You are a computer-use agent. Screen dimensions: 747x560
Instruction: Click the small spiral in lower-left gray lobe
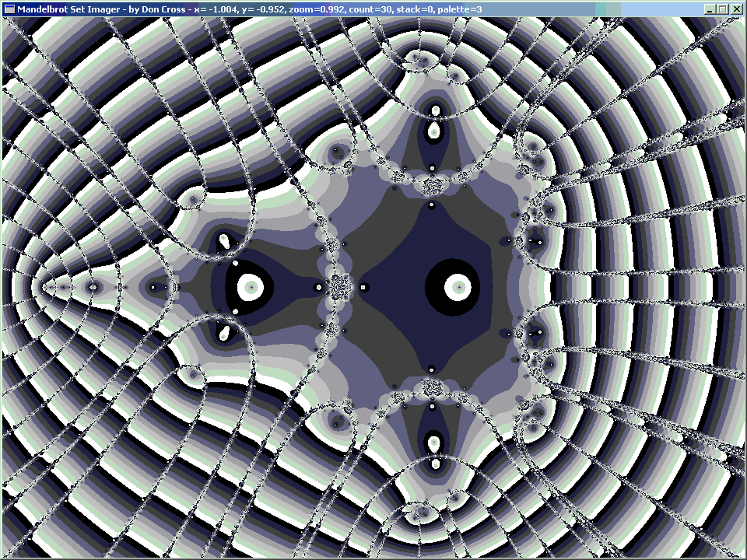coord(192,374)
